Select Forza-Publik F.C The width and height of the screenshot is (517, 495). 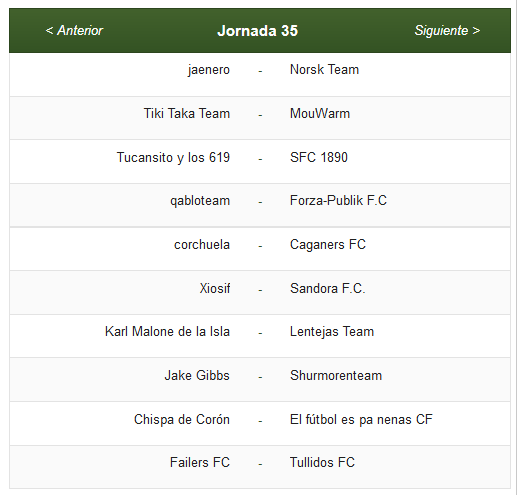click(x=338, y=201)
